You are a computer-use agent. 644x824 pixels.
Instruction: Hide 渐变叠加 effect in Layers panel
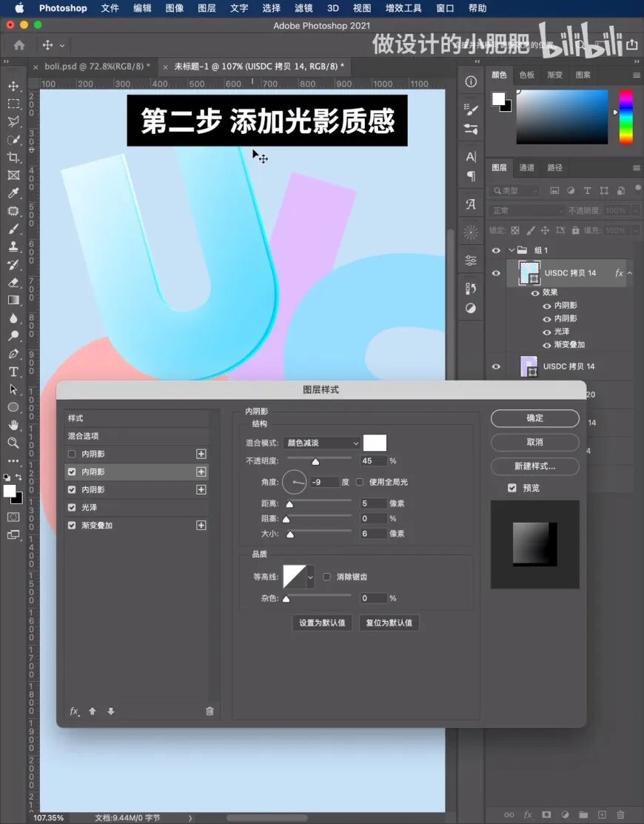pyautogui.click(x=547, y=345)
